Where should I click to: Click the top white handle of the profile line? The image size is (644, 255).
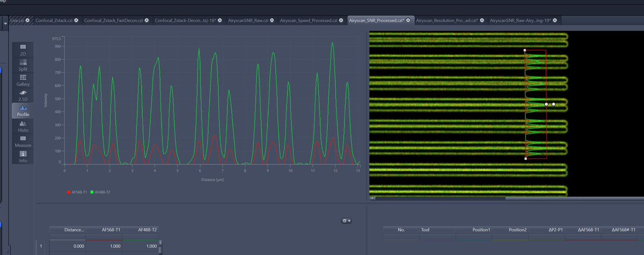[x=525, y=50]
